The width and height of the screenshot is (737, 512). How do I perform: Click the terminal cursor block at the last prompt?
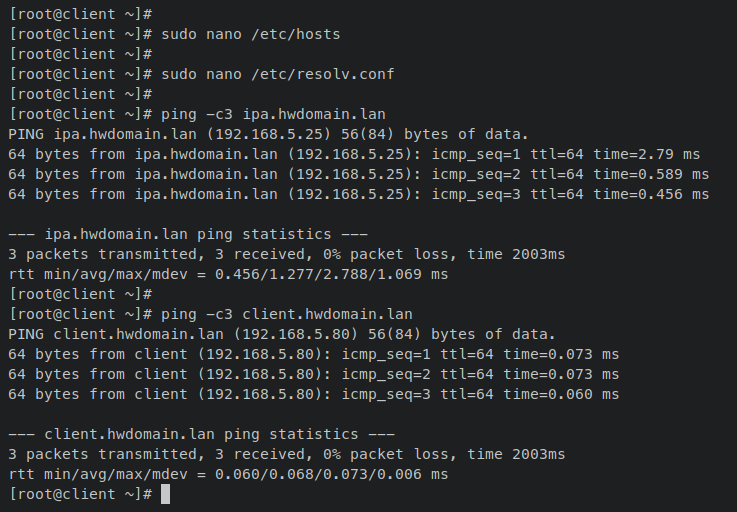165,494
